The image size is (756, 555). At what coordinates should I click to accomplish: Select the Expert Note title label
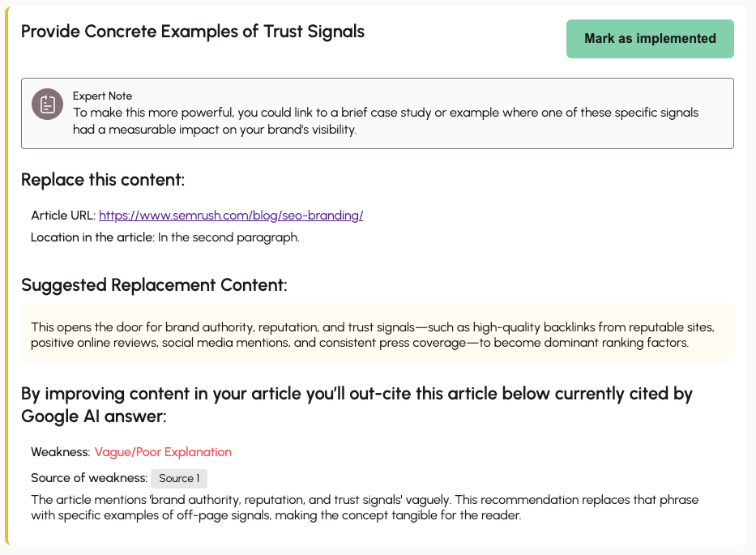coord(102,96)
